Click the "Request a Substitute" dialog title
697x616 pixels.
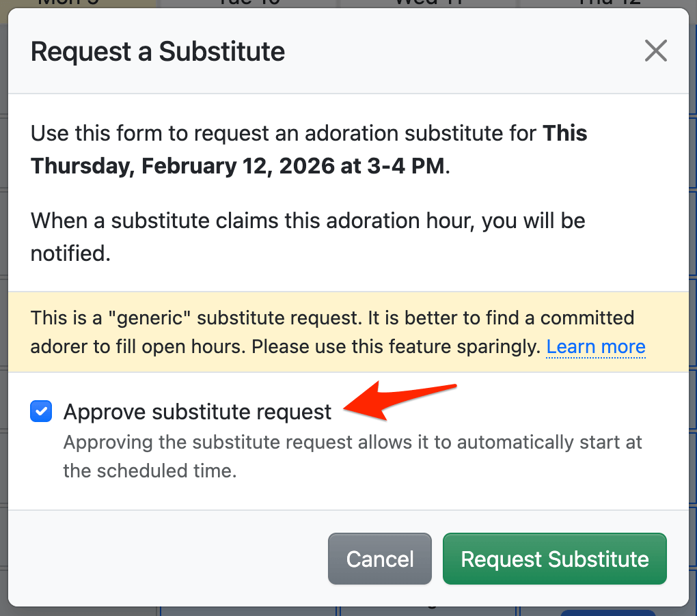(158, 52)
